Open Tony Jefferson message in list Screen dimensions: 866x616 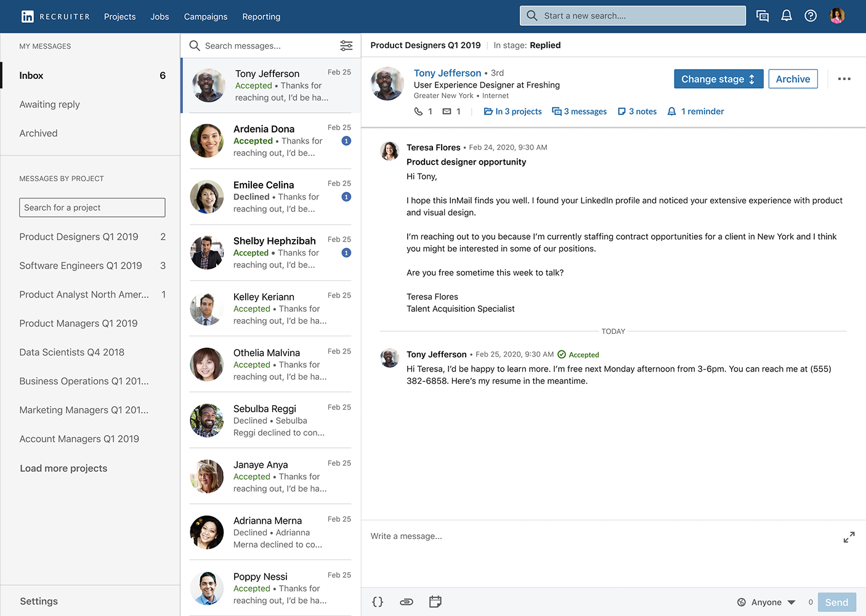click(x=271, y=85)
